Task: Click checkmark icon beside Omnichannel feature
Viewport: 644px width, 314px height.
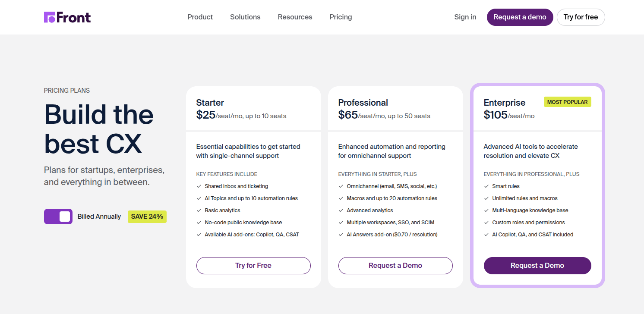Action: point(341,186)
